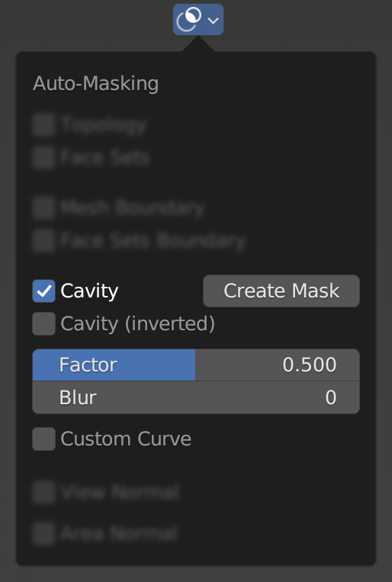Click the Blur value field
Screen dimensions: 392x582
pos(196,397)
